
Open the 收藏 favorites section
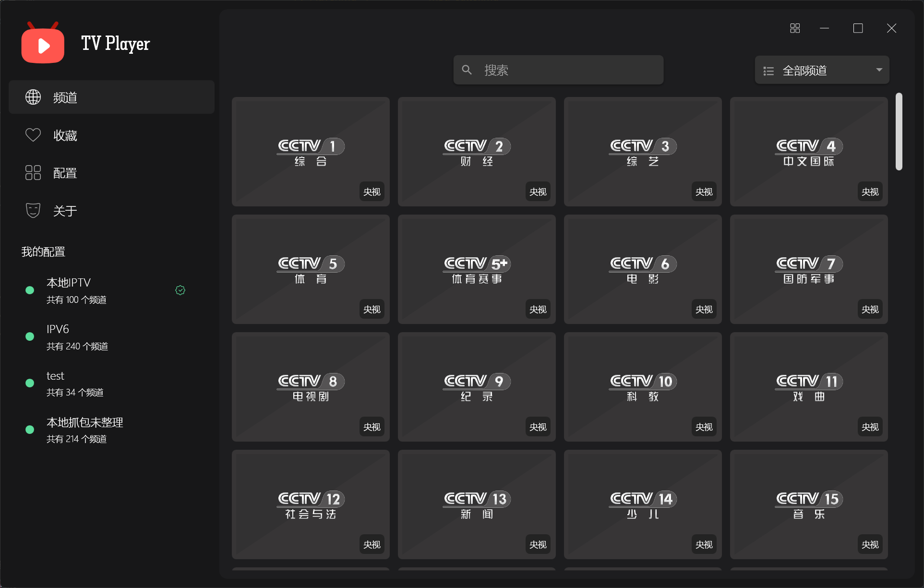pyautogui.click(x=65, y=135)
